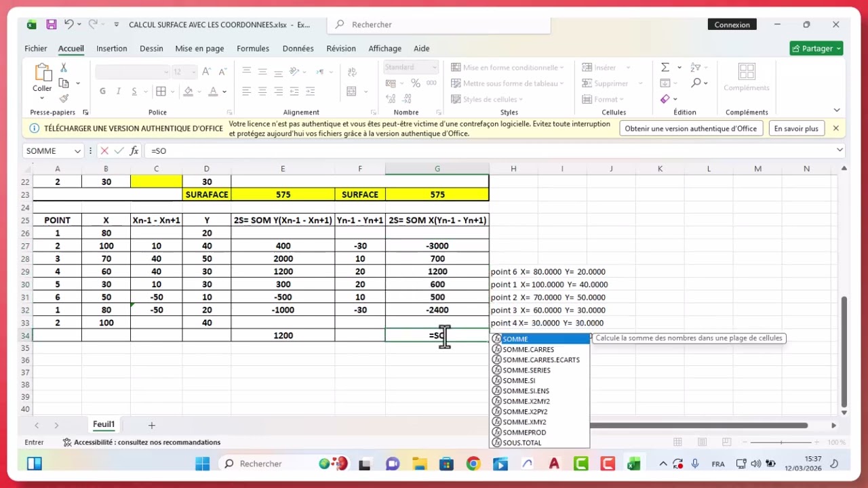The image size is (868, 488).
Task: Open the Standard number format dropdown
Action: click(x=434, y=67)
